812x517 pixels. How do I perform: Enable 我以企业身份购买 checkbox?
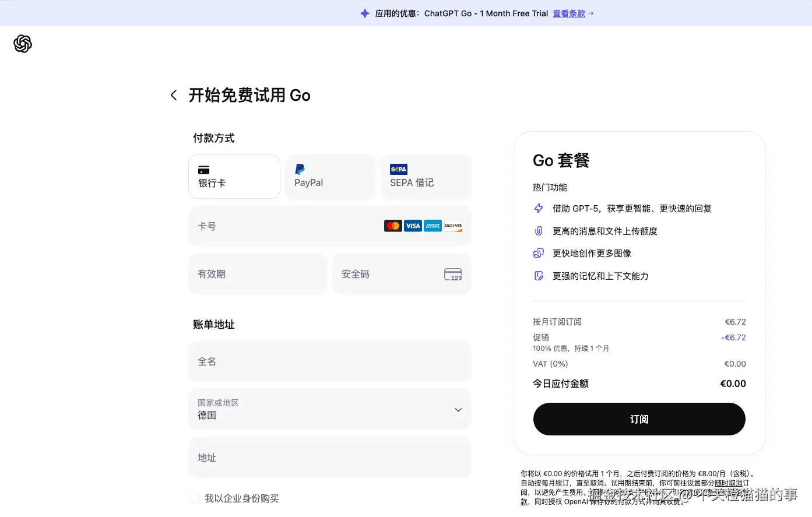pyautogui.click(x=195, y=498)
